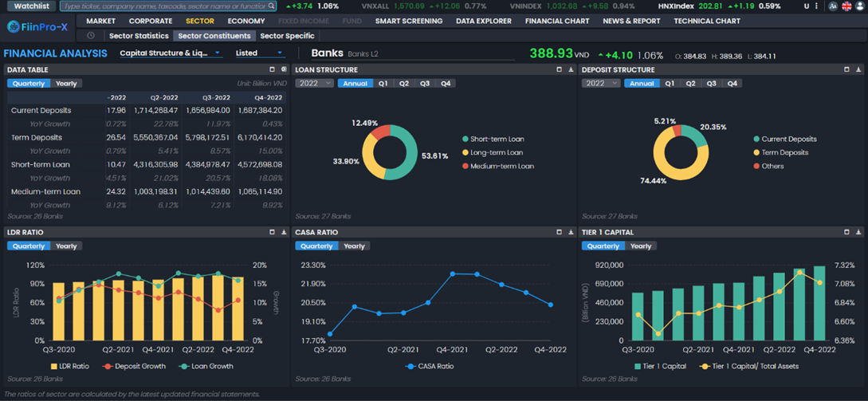Switch Data Table to Yearly view
Viewport: 868px width, 401px height.
coord(66,84)
